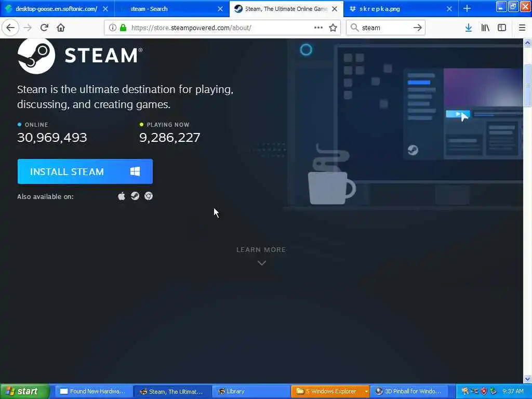This screenshot has height=399, width=532.
Task: Click the green padlock security icon
Action: click(123, 28)
